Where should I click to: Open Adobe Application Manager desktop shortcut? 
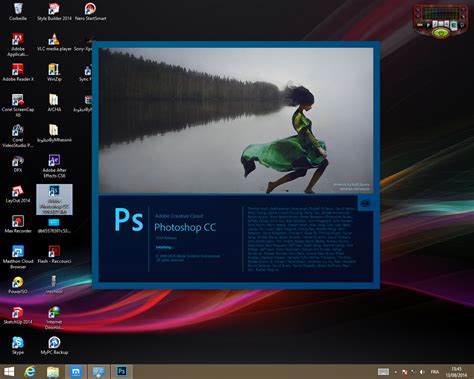[x=18, y=45]
